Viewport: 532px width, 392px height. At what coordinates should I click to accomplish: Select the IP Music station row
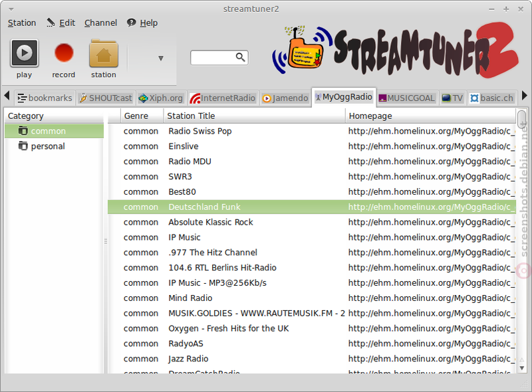[x=312, y=237]
